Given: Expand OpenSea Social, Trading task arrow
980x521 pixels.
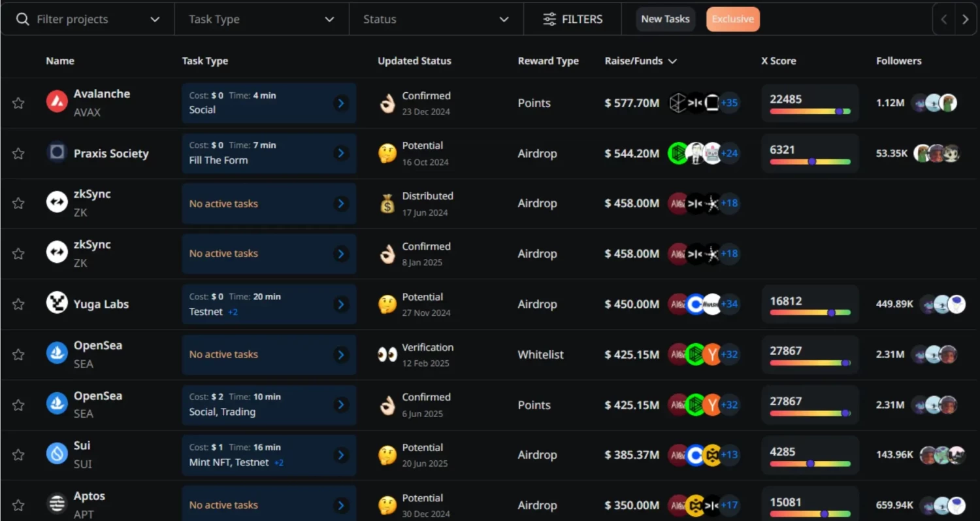Looking at the screenshot, I should pos(340,405).
